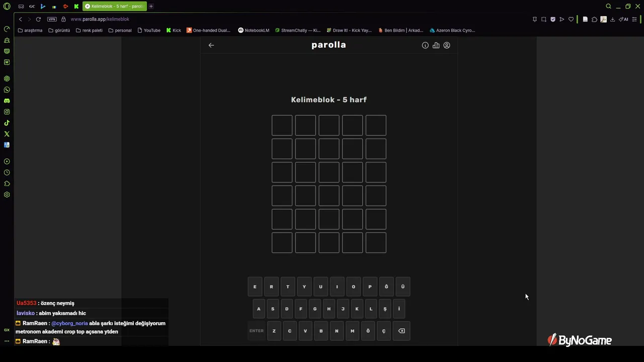This screenshot has height=362, width=644.
Task: Open the user profile icon
Action: (x=447, y=45)
